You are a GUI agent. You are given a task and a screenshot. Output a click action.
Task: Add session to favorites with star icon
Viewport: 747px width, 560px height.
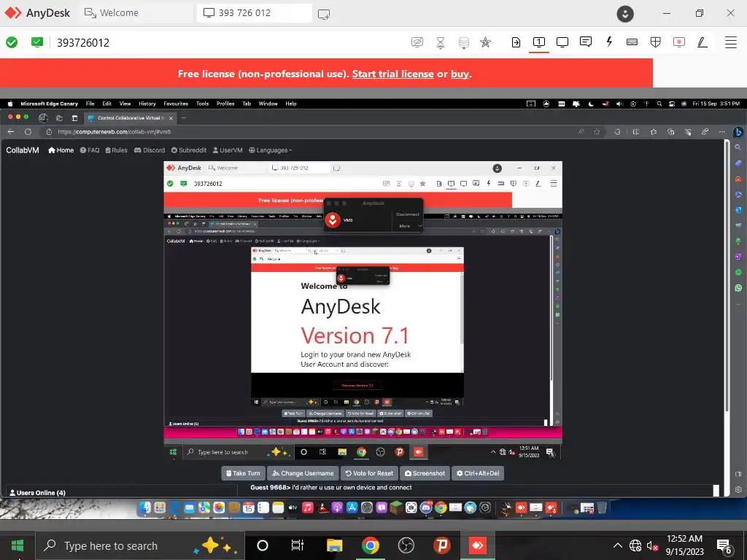pyautogui.click(x=485, y=42)
